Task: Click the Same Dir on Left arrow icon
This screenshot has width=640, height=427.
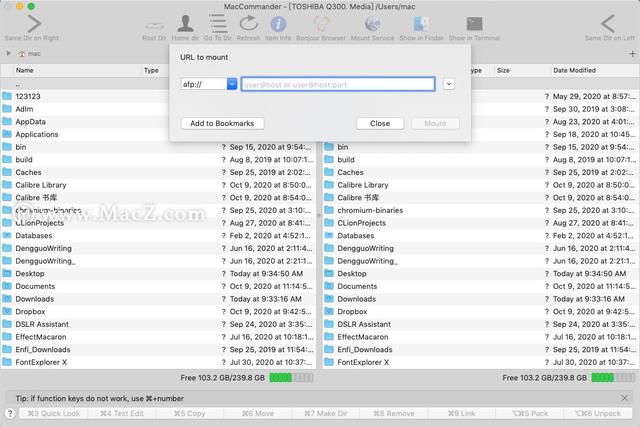Action: pos(608,24)
